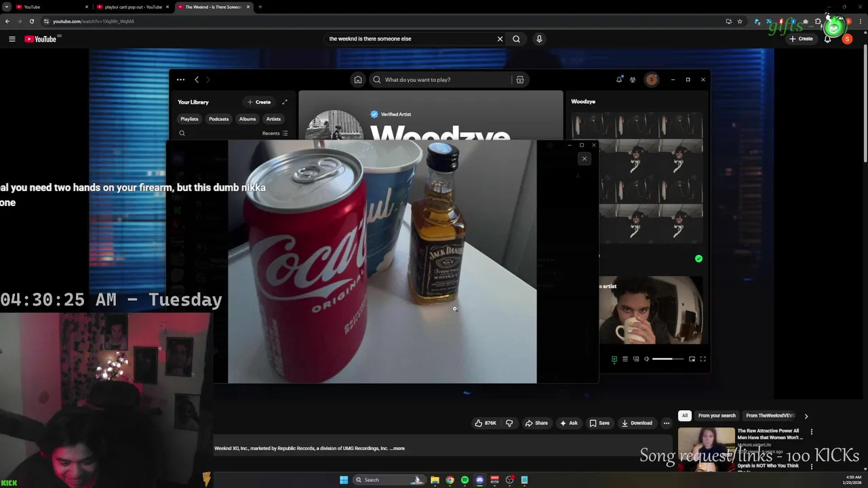Open Spotify Connect to a device
Viewport: 868px width, 488px height.
636,359
